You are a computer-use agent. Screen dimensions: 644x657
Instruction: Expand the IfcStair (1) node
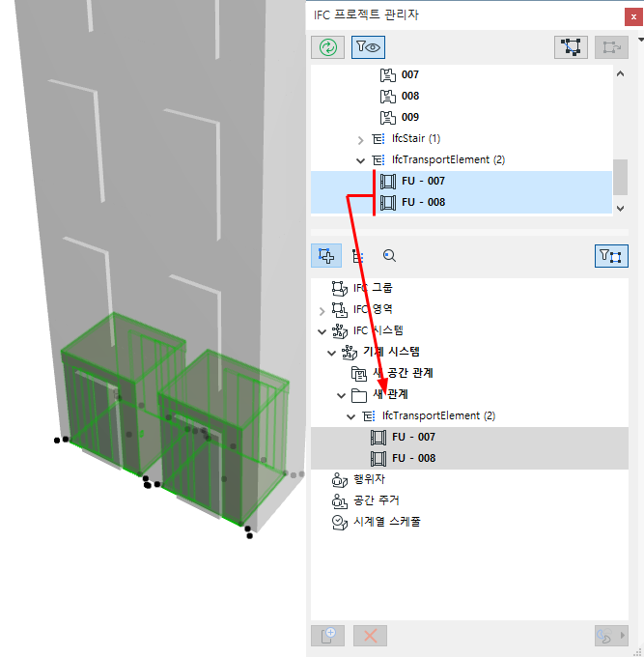tap(360, 139)
